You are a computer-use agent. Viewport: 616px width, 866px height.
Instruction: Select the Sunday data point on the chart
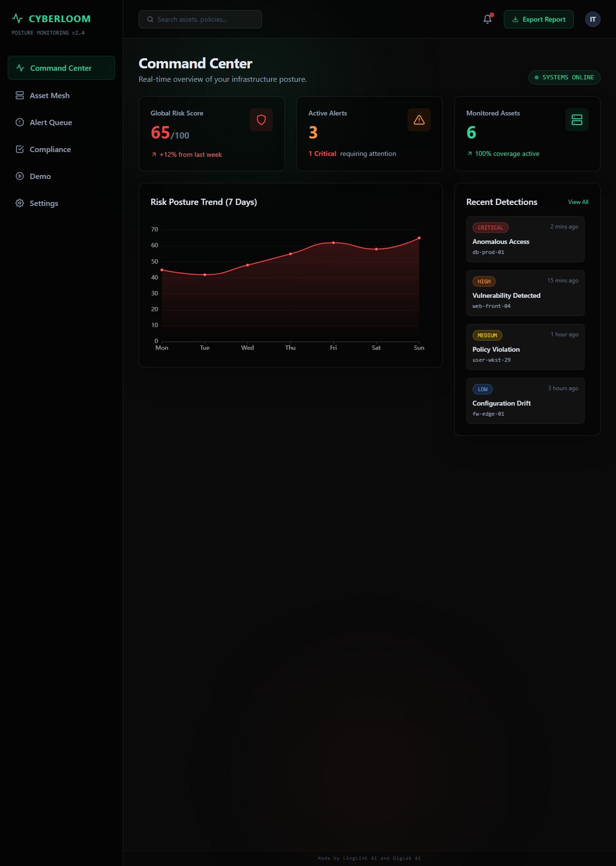(x=419, y=238)
